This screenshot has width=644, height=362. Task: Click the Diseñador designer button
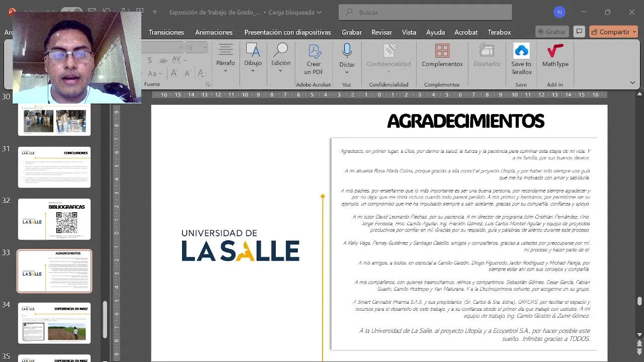(487, 55)
